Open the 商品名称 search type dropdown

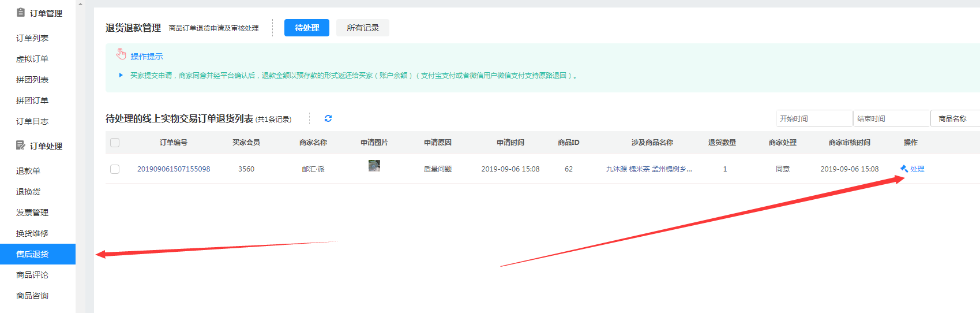tap(954, 118)
